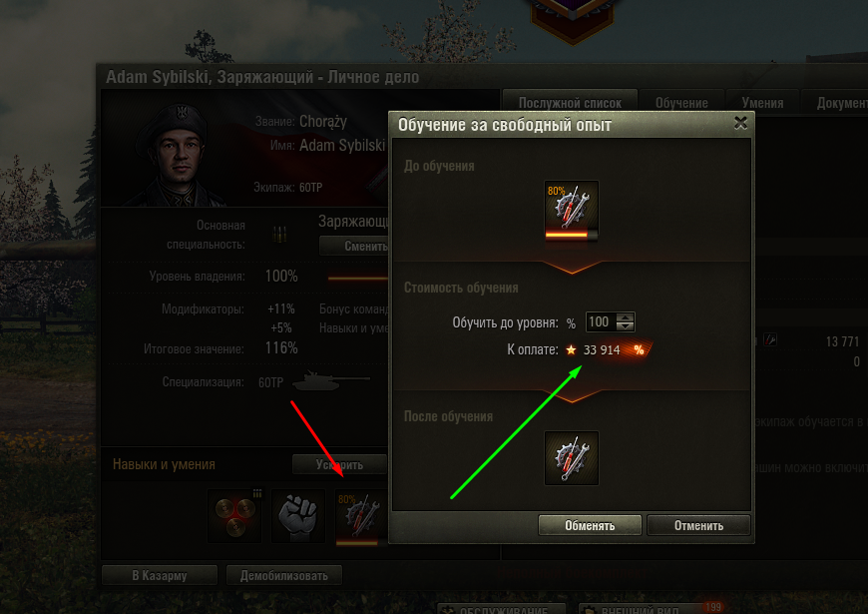The image size is (868, 614).
Task: Open the Послужной список tab
Action: (570, 103)
